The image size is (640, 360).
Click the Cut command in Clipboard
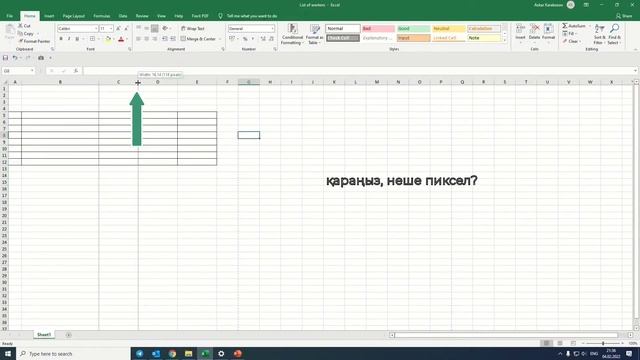click(x=24, y=26)
